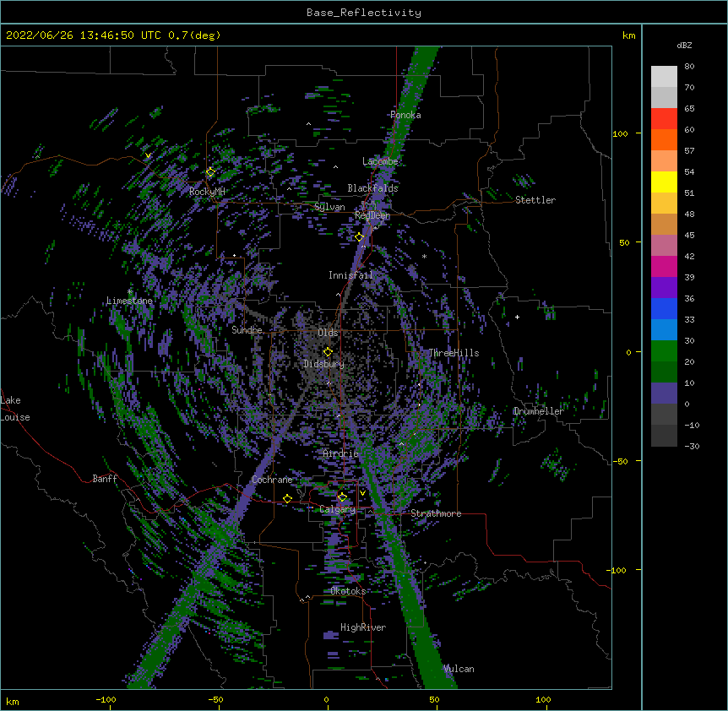
Task: Click the Sylvan label
Action: [x=329, y=207]
